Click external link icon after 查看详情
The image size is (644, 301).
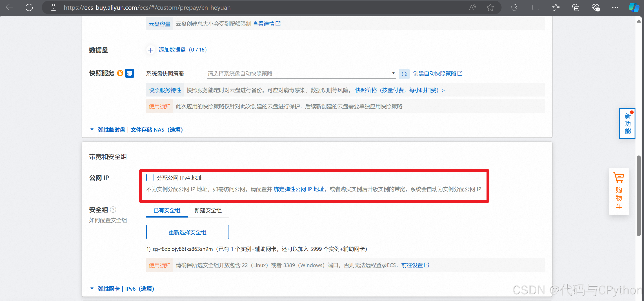pos(278,24)
